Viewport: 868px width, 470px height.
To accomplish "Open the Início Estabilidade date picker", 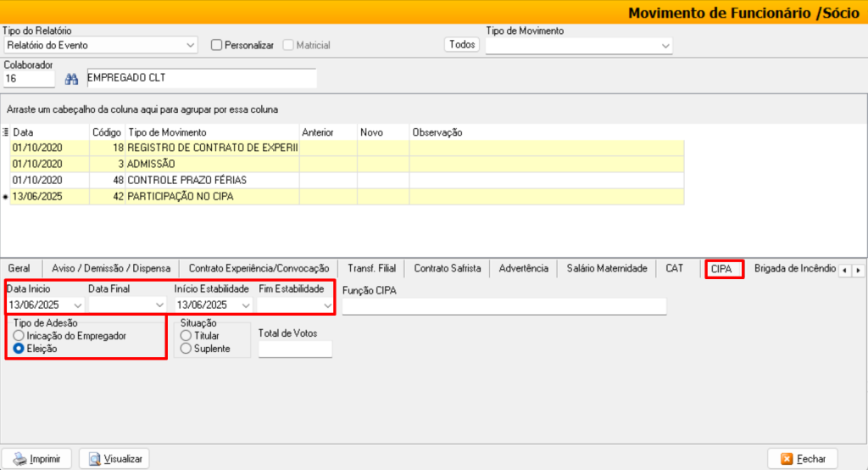I will (x=246, y=305).
